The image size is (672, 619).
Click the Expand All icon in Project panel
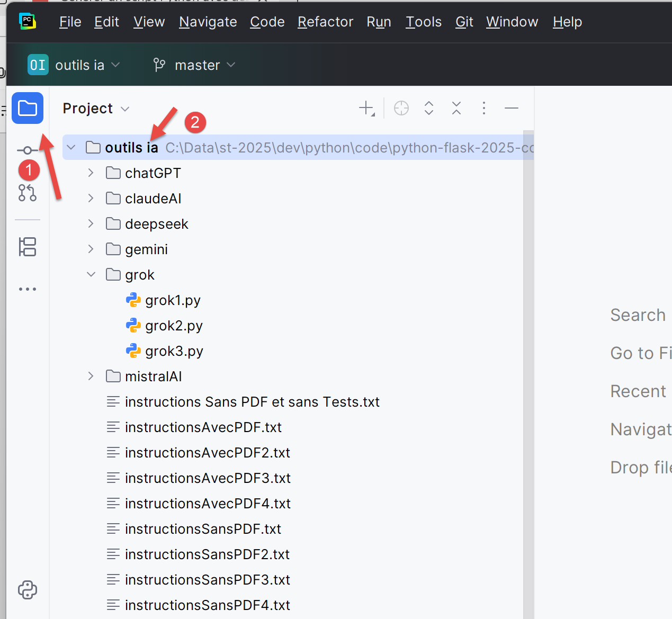(429, 108)
